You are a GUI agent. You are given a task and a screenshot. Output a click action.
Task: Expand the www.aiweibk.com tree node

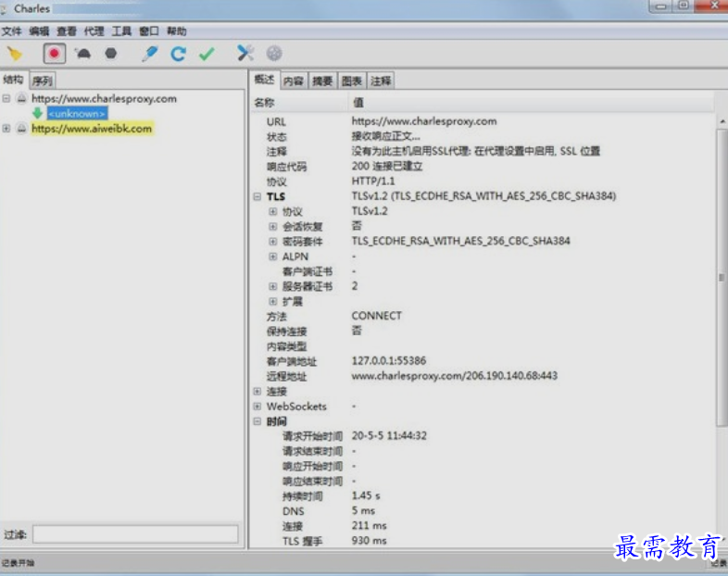[x=6, y=129]
